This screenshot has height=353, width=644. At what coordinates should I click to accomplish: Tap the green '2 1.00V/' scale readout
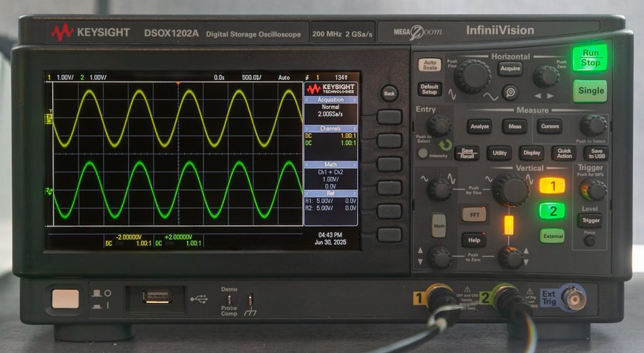coord(93,77)
